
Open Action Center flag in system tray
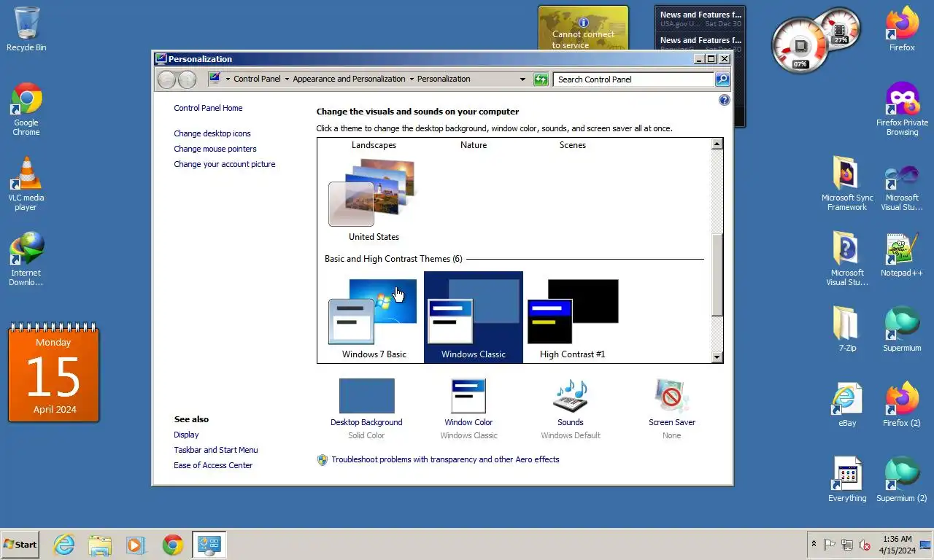pos(830,545)
